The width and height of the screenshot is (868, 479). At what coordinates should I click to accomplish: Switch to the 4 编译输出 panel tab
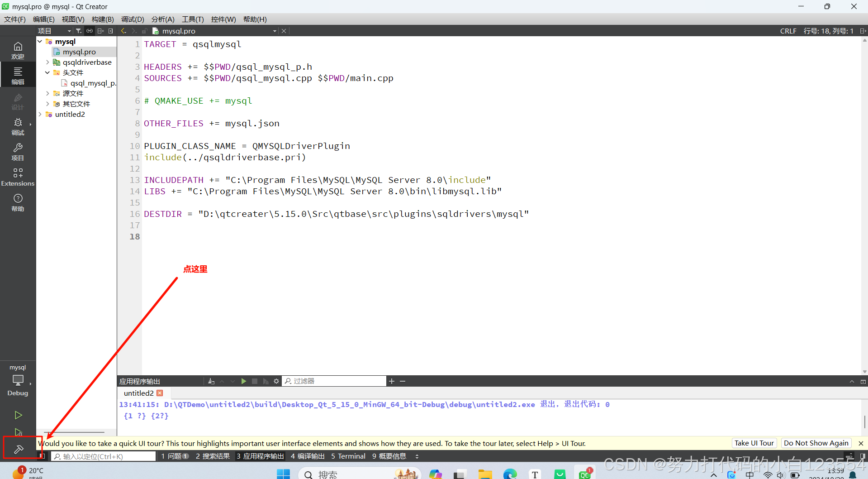pos(308,456)
